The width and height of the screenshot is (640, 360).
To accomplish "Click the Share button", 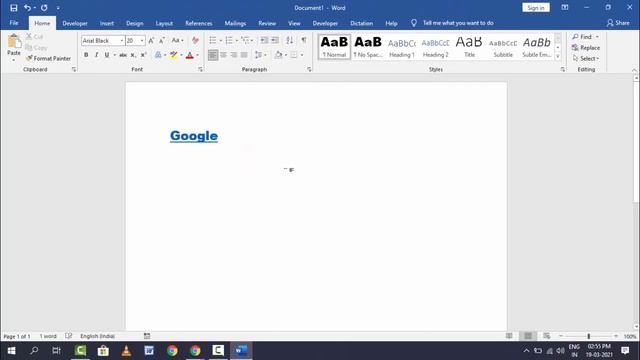I will point(618,23).
